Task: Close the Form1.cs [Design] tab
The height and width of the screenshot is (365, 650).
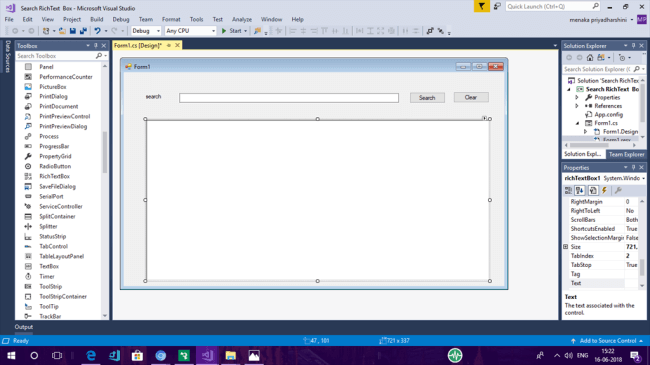Action: 177,45
